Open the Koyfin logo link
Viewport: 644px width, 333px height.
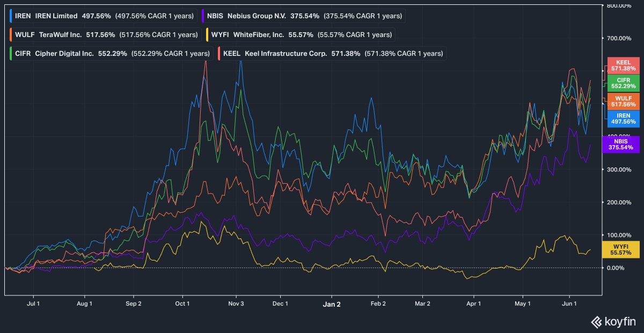coord(613,322)
